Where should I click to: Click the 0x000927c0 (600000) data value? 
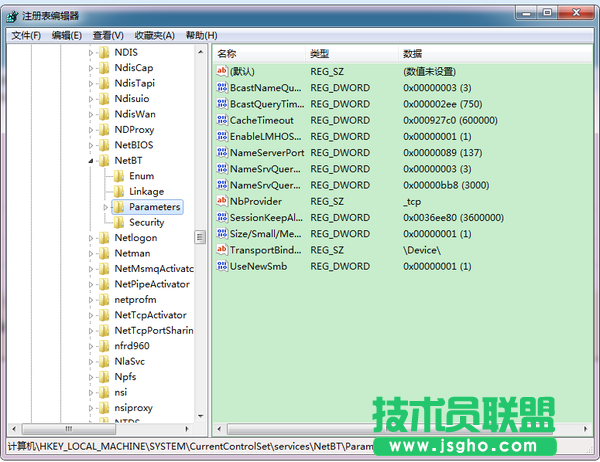point(450,120)
